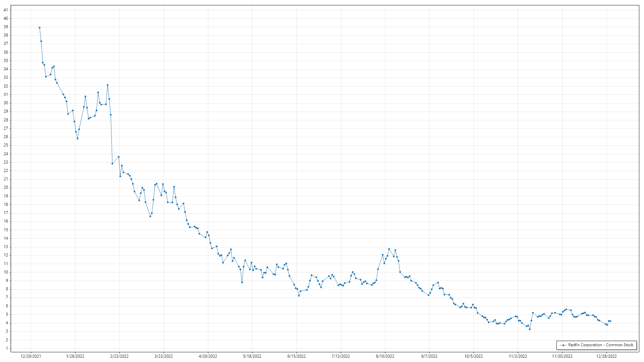This screenshot has width=644, height=362.
Task: Click the 10/5/2022 x-axis date label
Action: click(x=474, y=356)
